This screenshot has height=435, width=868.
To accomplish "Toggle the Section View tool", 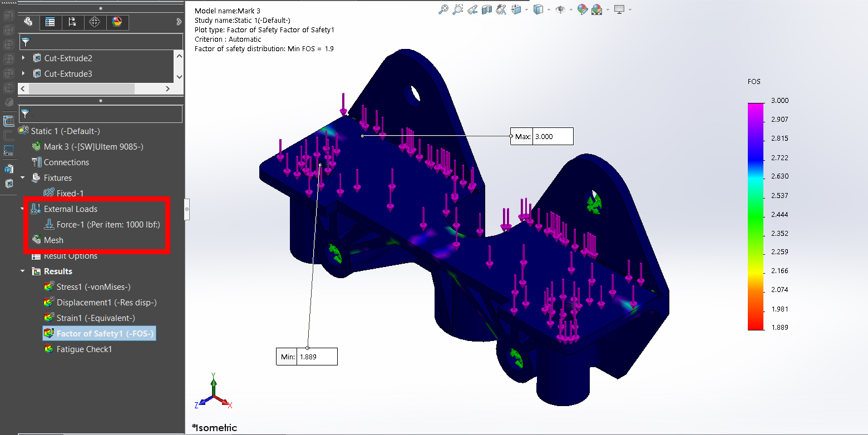I will 487,9.
